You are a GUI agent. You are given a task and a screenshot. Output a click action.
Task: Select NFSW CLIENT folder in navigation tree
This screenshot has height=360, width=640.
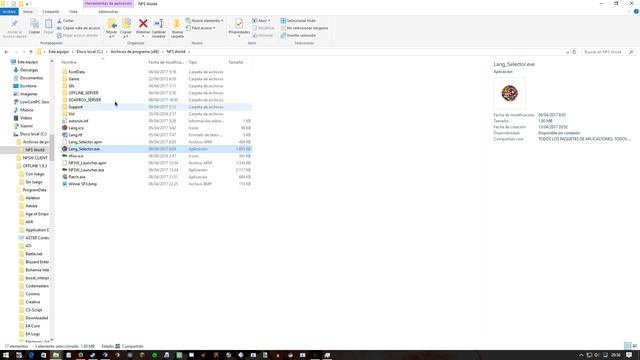coord(35,158)
